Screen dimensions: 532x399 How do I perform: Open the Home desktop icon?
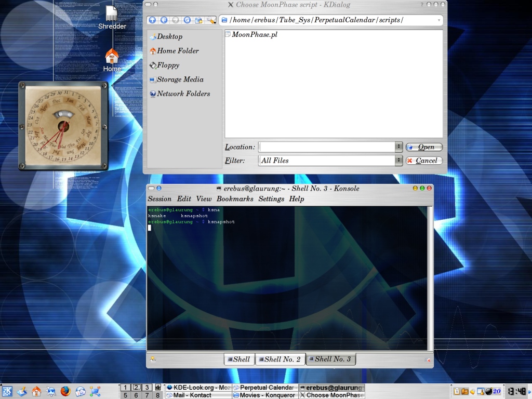[x=112, y=60]
